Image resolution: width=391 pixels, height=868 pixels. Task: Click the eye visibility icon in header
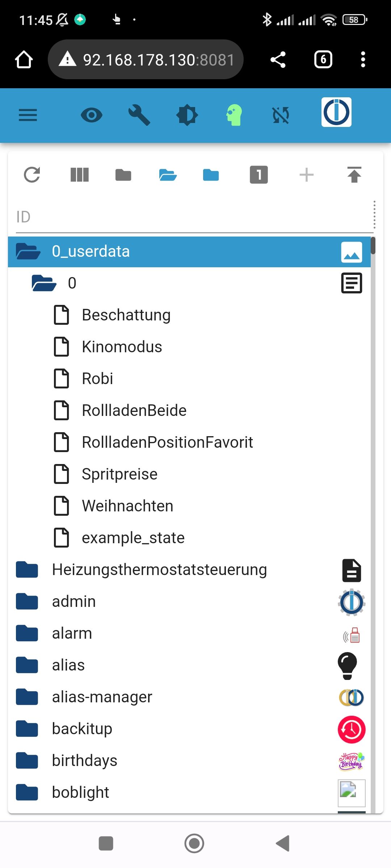pyautogui.click(x=91, y=115)
